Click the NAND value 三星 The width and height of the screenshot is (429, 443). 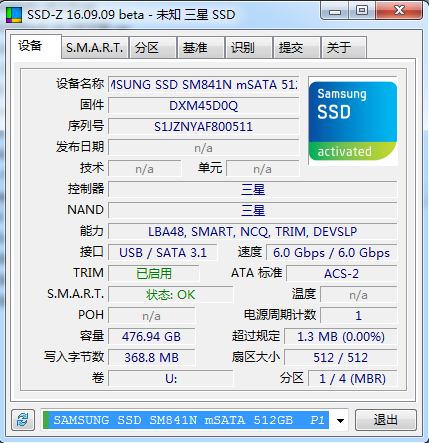click(253, 211)
